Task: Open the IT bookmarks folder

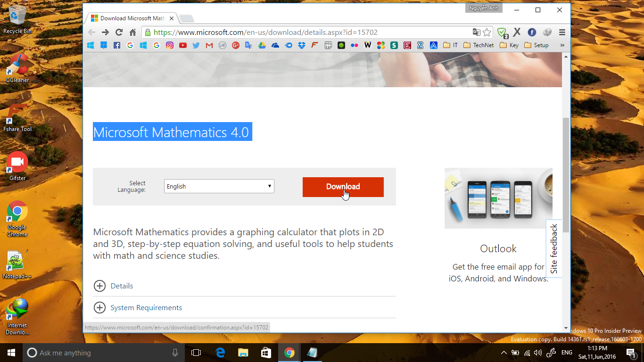Action: (x=451, y=45)
